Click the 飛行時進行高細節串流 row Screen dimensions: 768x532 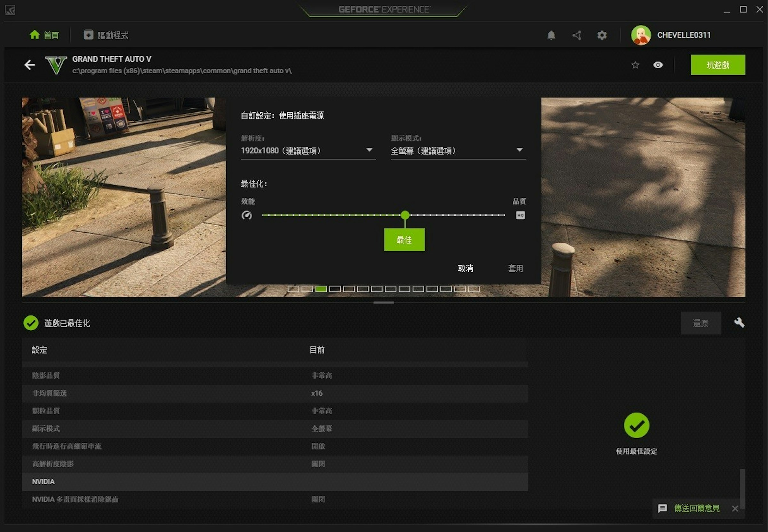275,446
